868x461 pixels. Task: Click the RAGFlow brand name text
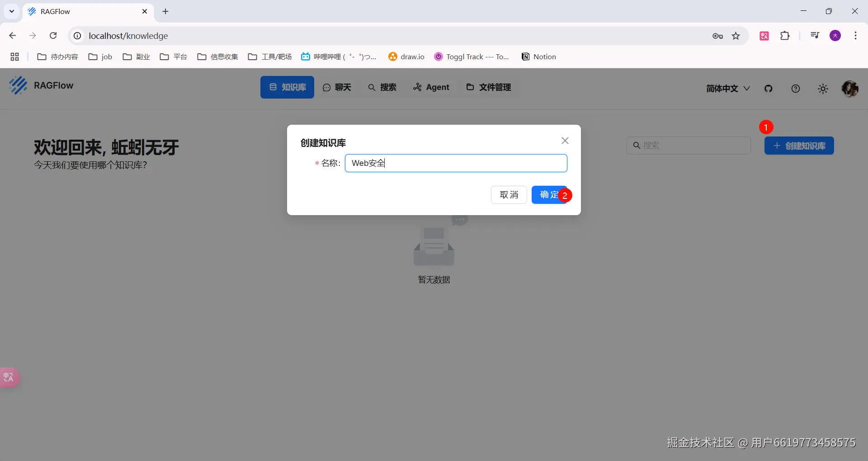pyautogui.click(x=53, y=85)
